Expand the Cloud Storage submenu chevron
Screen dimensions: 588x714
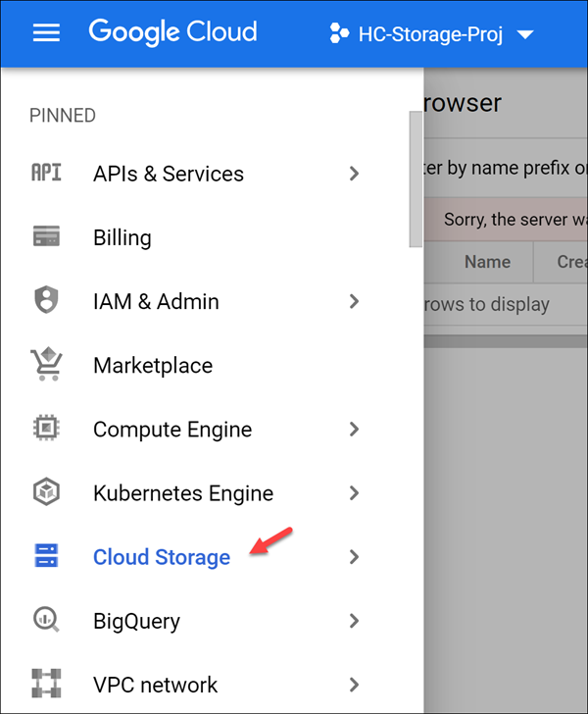(x=354, y=557)
